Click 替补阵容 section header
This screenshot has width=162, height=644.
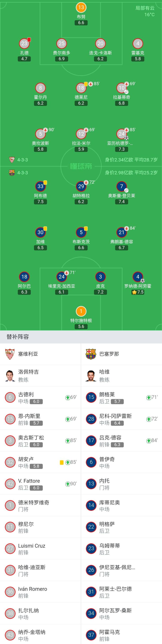[18, 337]
